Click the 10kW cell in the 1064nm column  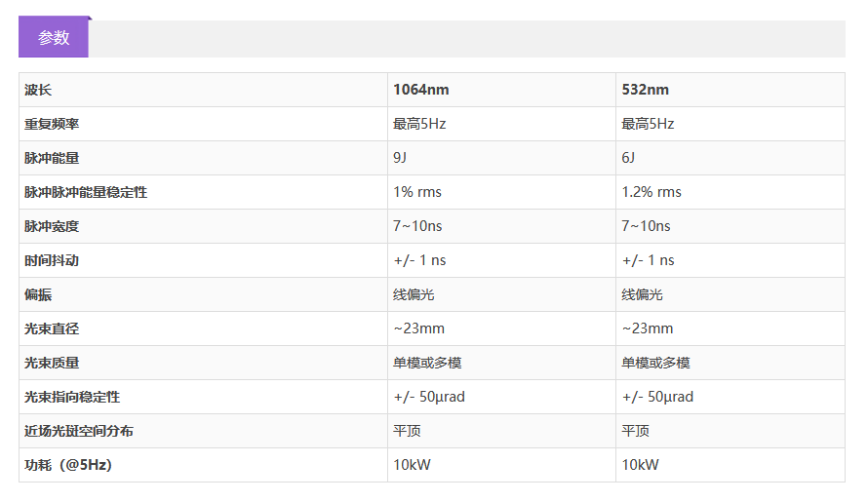412,465
